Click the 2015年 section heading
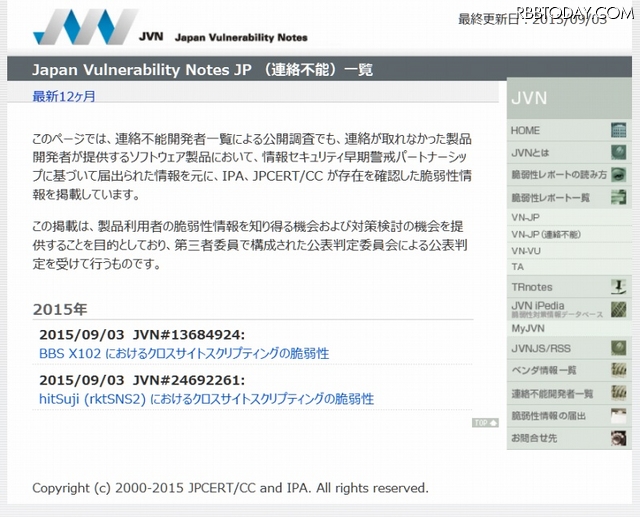Viewport: 640px width, 517px height. pos(60,309)
